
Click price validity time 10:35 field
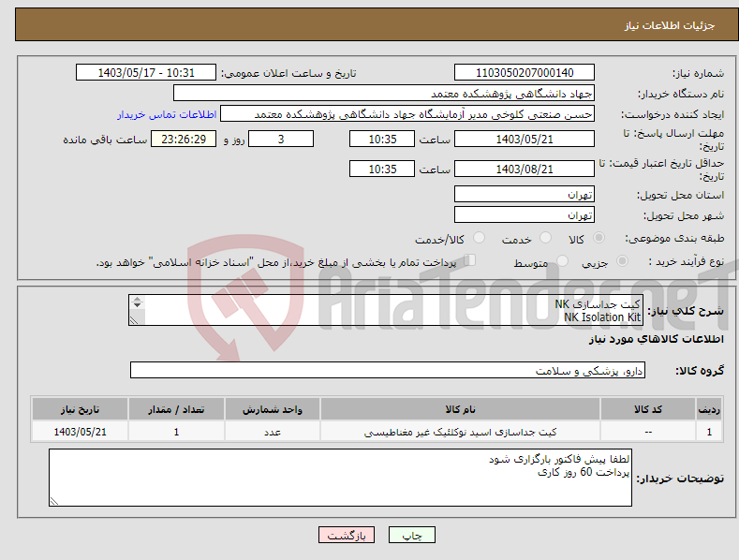382,169
